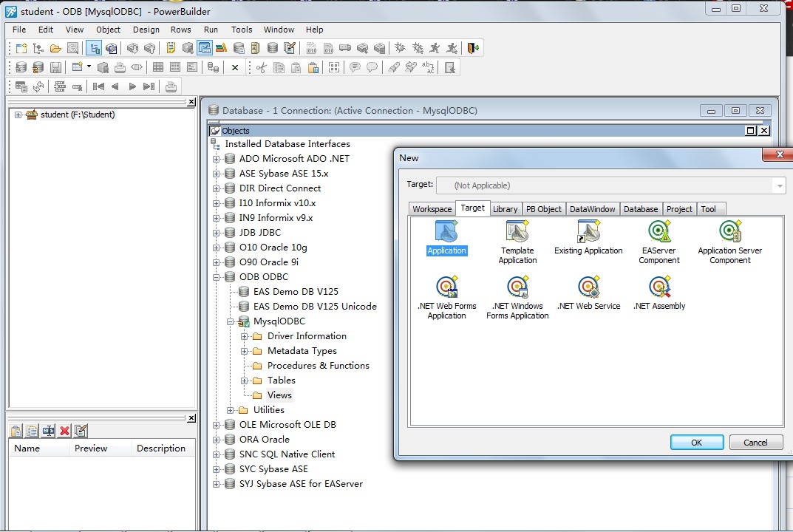The height and width of the screenshot is (532, 793).
Task: Click the Save floppy disk toolbar icon
Action: [x=55, y=67]
